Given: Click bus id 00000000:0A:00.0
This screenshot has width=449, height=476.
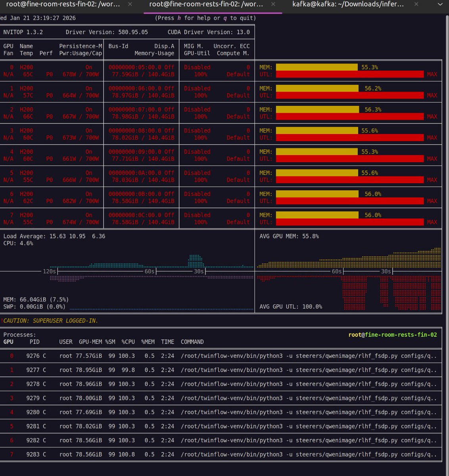Looking at the screenshot, I should tap(135, 173).
